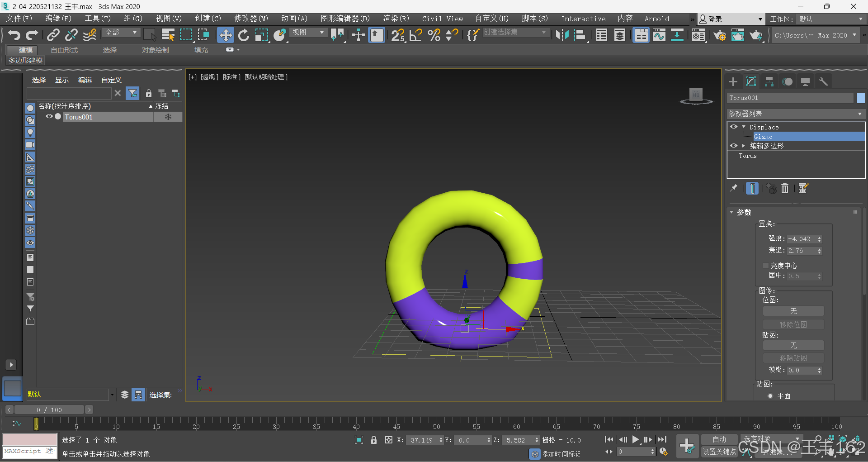Open the Motion panel tab
Viewport: 868px width, 462px height.
point(788,81)
